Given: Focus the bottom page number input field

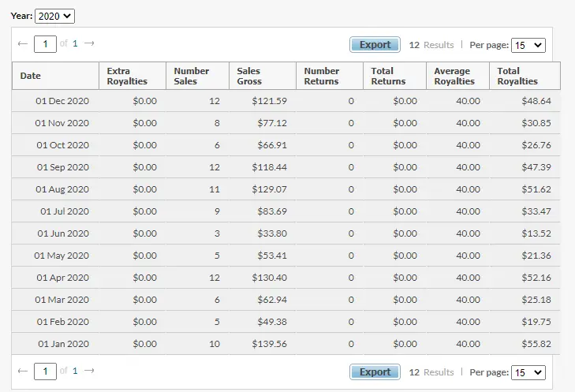Looking at the screenshot, I should 45,371.
